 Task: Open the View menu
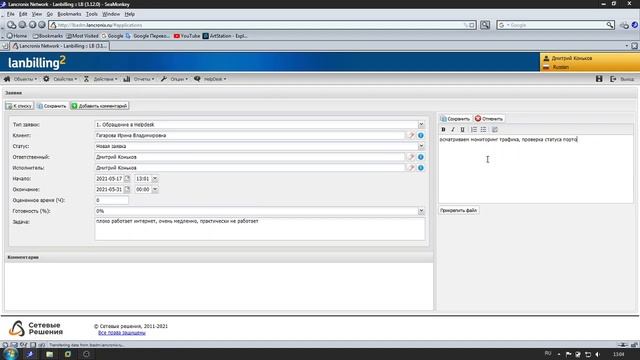tap(37, 14)
